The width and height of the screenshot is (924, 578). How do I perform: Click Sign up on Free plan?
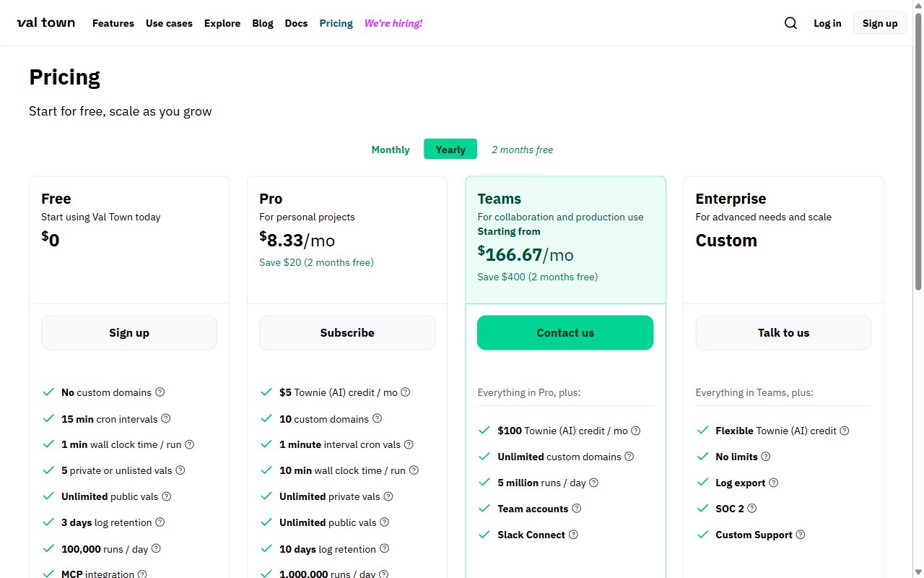click(129, 332)
